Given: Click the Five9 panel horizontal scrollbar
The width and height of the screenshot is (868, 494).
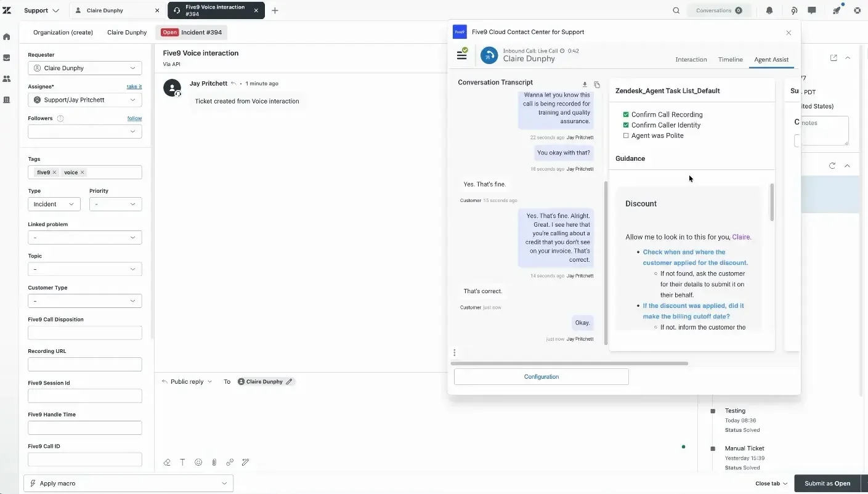Looking at the screenshot, I should pos(569,363).
